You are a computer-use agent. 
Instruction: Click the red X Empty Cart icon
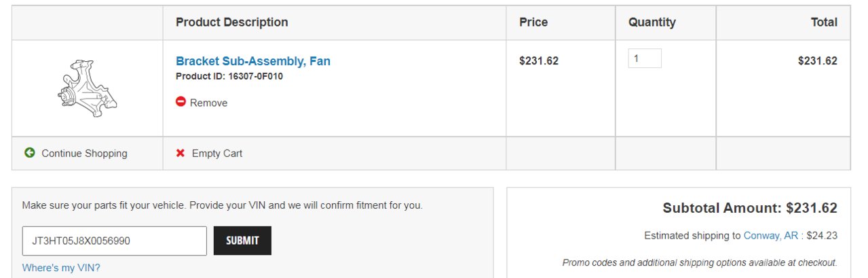pos(181,153)
